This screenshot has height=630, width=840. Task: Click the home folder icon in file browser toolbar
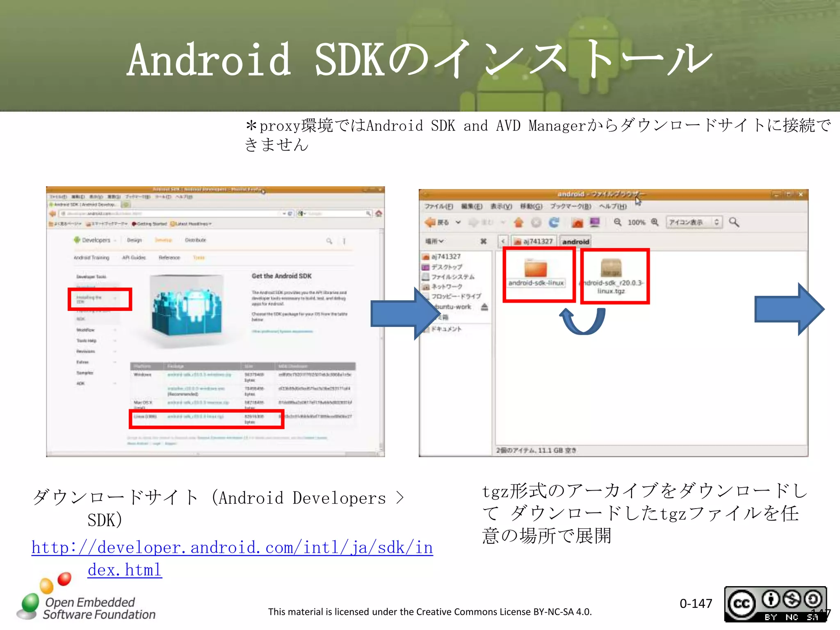click(x=577, y=222)
